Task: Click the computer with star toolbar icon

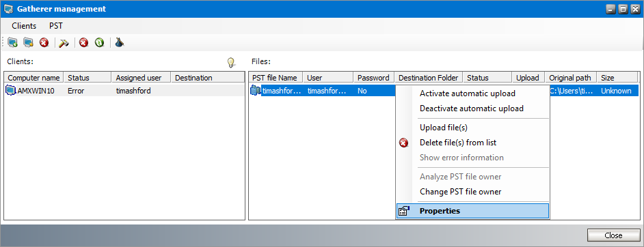Action: [x=28, y=42]
